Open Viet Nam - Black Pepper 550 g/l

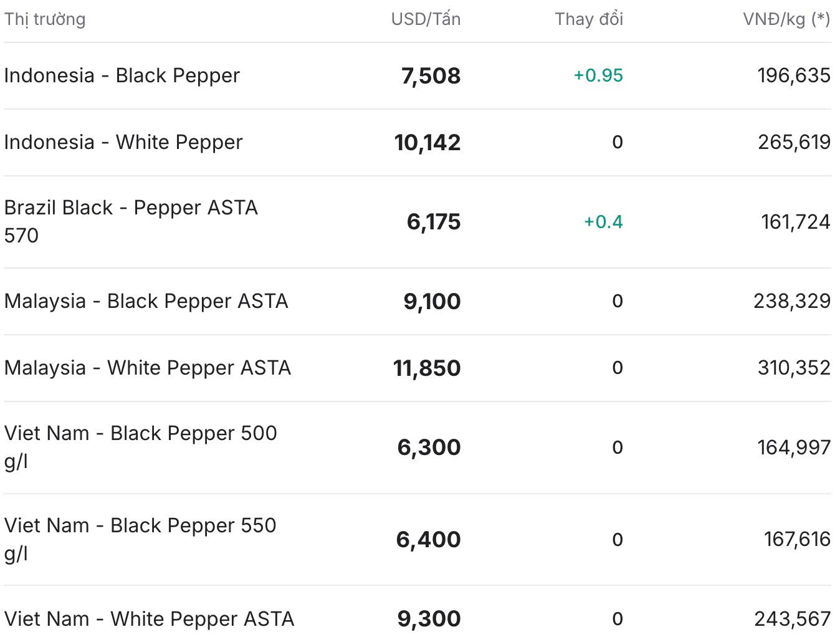tap(140, 539)
